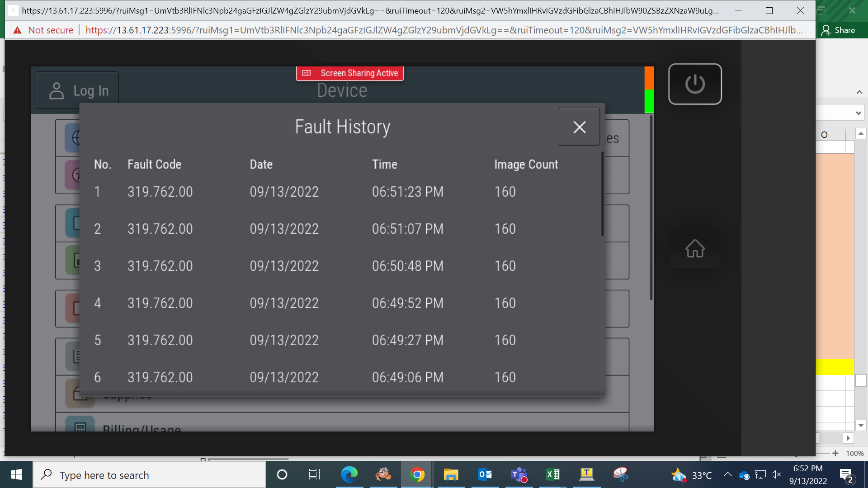Show hidden system tray icons
The image size is (868, 488).
[727, 474]
